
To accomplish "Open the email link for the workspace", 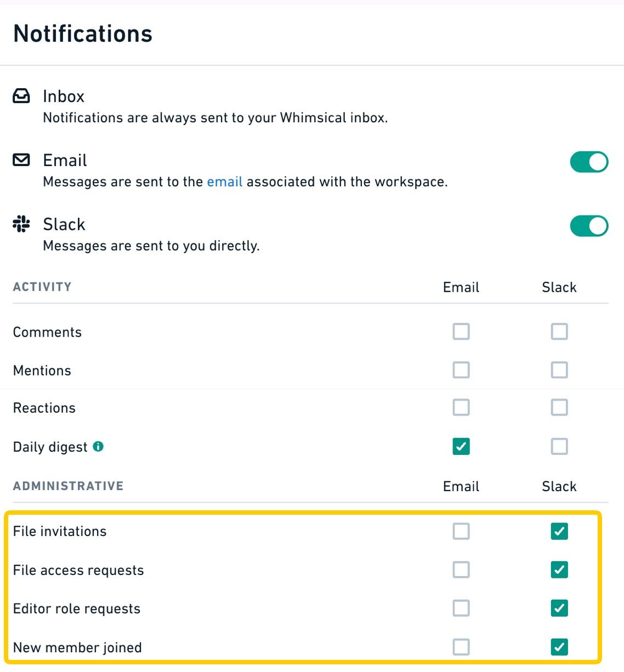I will click(224, 182).
